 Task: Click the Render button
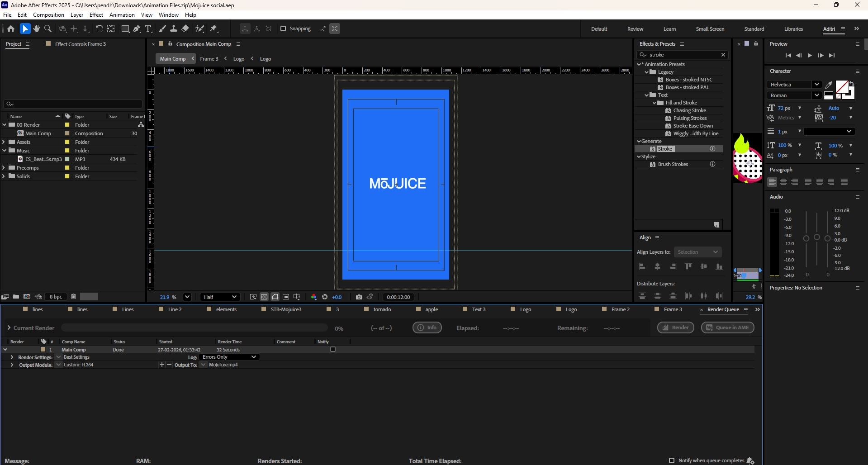tap(676, 327)
